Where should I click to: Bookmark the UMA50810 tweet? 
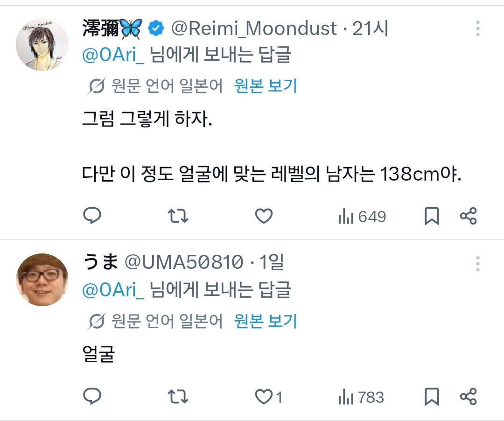pos(432,397)
